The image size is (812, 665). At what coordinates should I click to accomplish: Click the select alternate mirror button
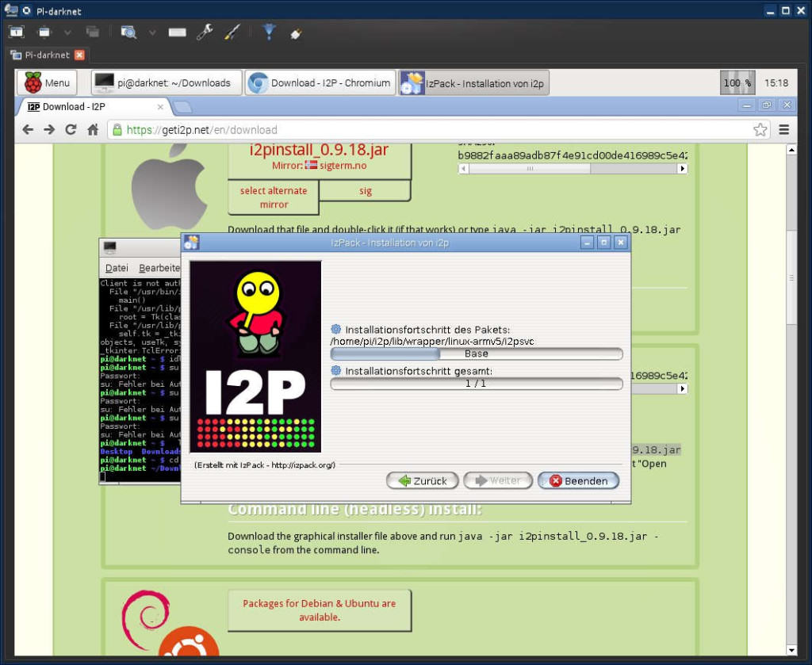click(274, 197)
